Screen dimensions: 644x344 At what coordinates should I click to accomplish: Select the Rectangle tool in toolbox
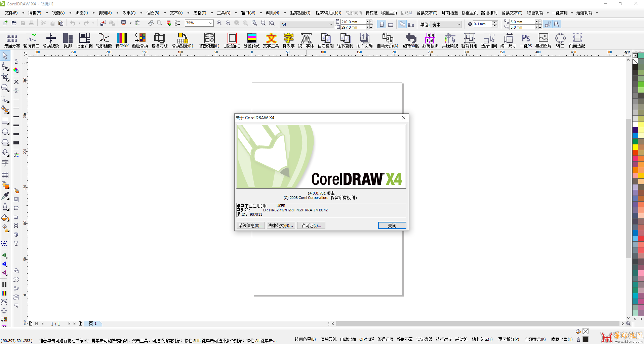[x=5, y=121]
